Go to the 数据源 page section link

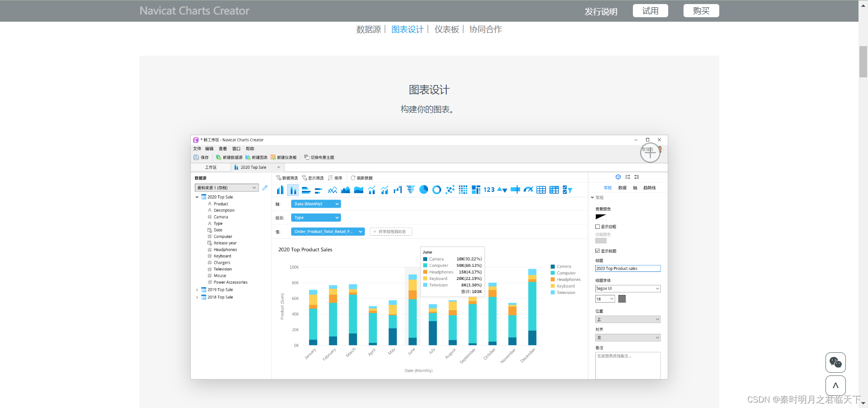[x=368, y=29]
